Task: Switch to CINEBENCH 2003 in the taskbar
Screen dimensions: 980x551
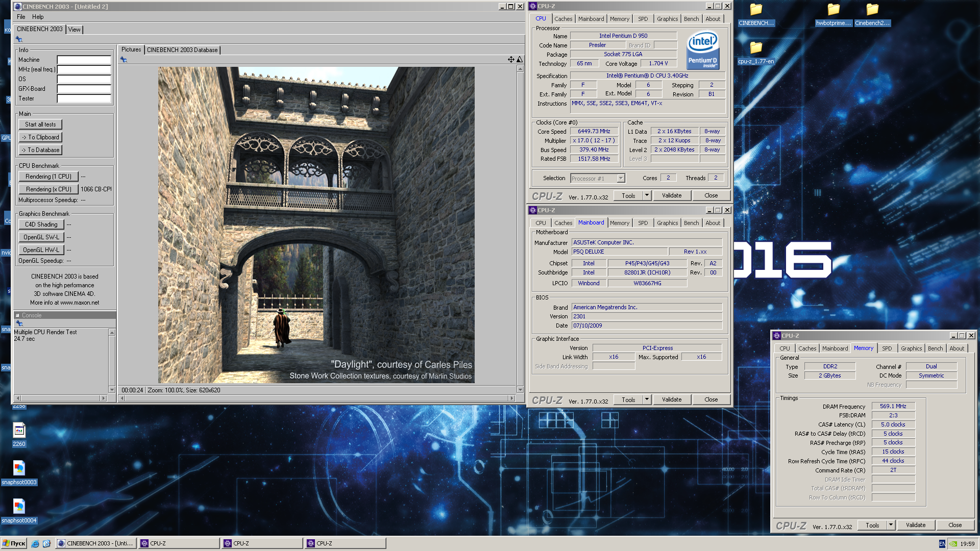Action: tap(95, 544)
